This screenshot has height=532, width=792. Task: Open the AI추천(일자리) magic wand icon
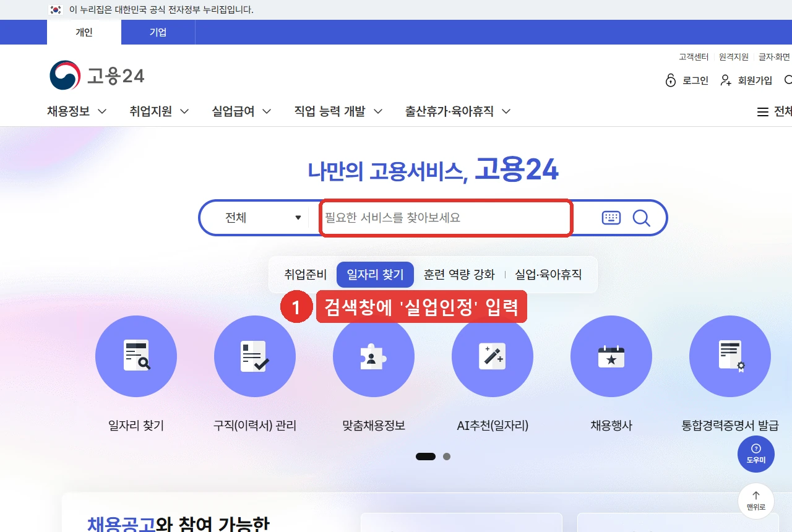[493, 356]
